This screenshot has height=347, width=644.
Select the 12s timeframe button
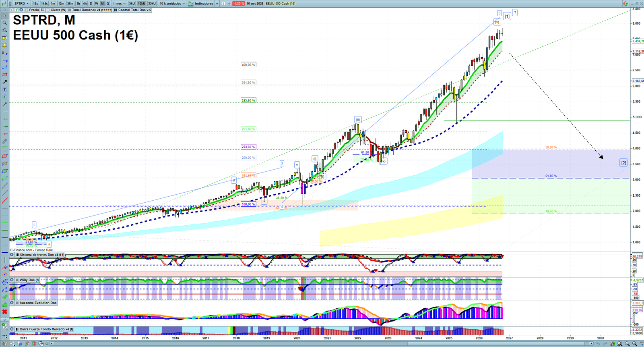(x=35, y=4)
